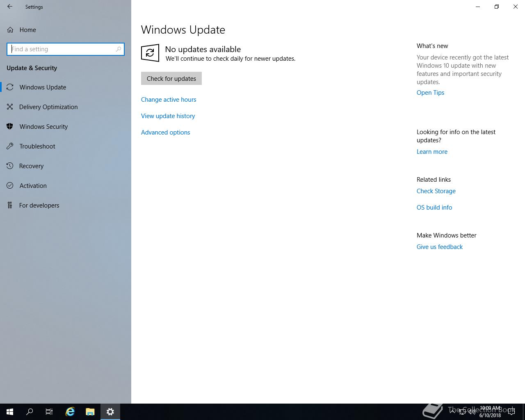Select the Windows Update sidebar label

click(x=43, y=87)
